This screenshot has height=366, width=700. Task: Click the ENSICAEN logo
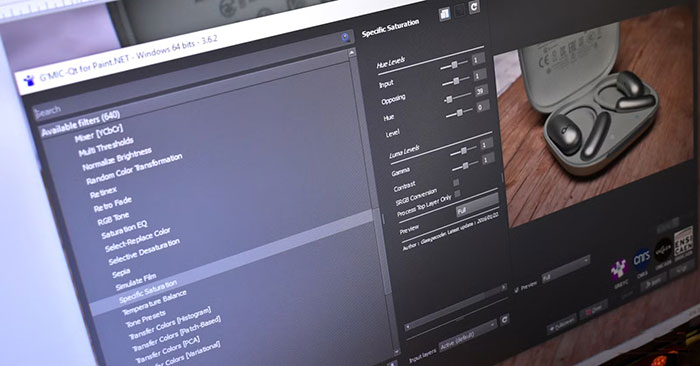pyautogui.click(x=683, y=241)
